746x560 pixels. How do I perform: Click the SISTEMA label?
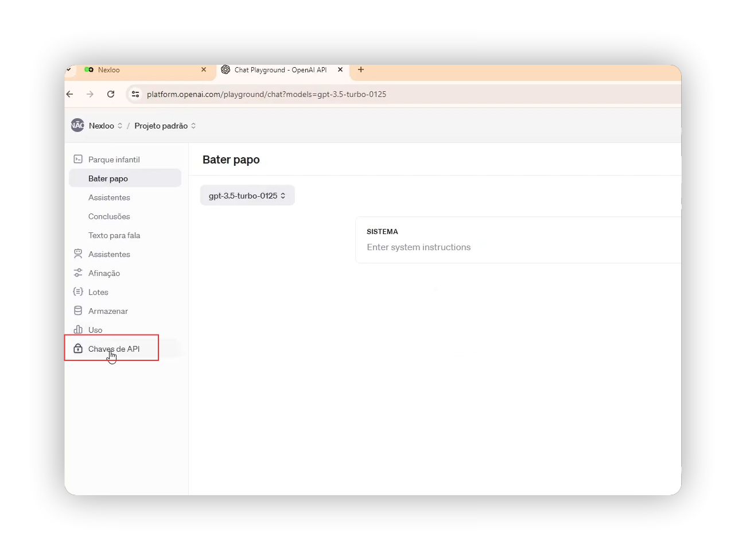[382, 232]
